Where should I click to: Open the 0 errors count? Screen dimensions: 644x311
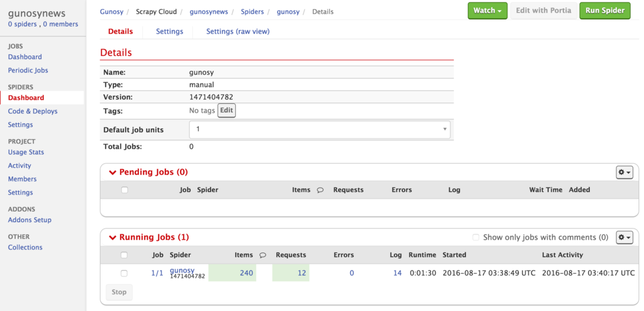tap(352, 273)
